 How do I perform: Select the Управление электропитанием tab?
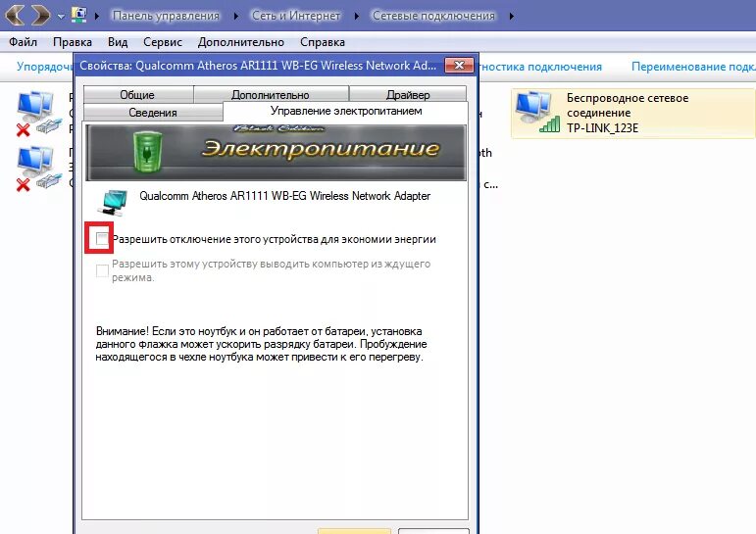click(346, 111)
